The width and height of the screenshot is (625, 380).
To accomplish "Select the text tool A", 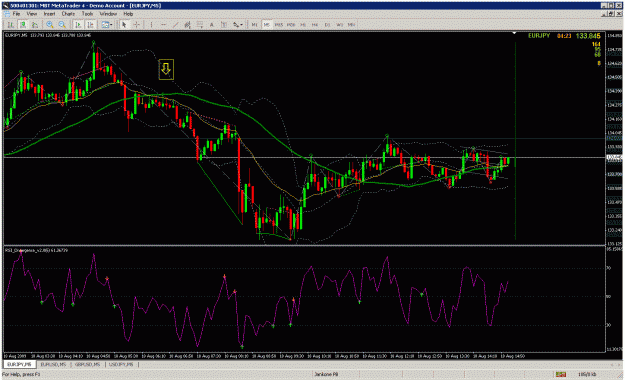I will [x=212, y=25].
